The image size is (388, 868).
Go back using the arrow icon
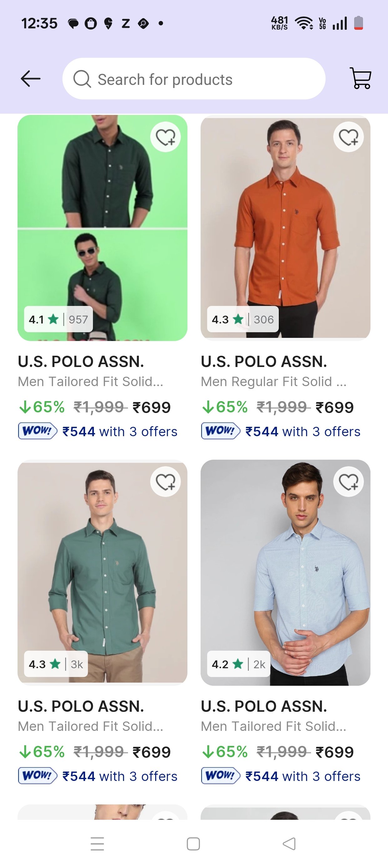[x=31, y=79]
